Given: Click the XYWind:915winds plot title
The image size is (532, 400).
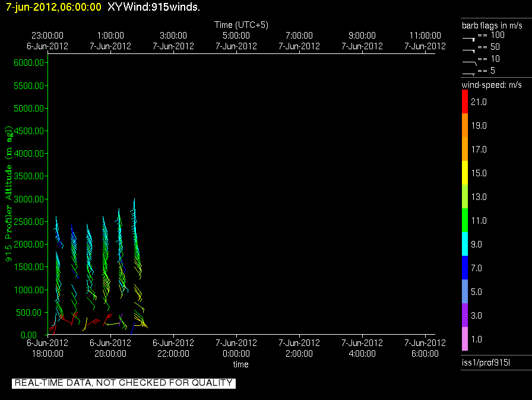Looking at the screenshot, I should coord(154,7).
